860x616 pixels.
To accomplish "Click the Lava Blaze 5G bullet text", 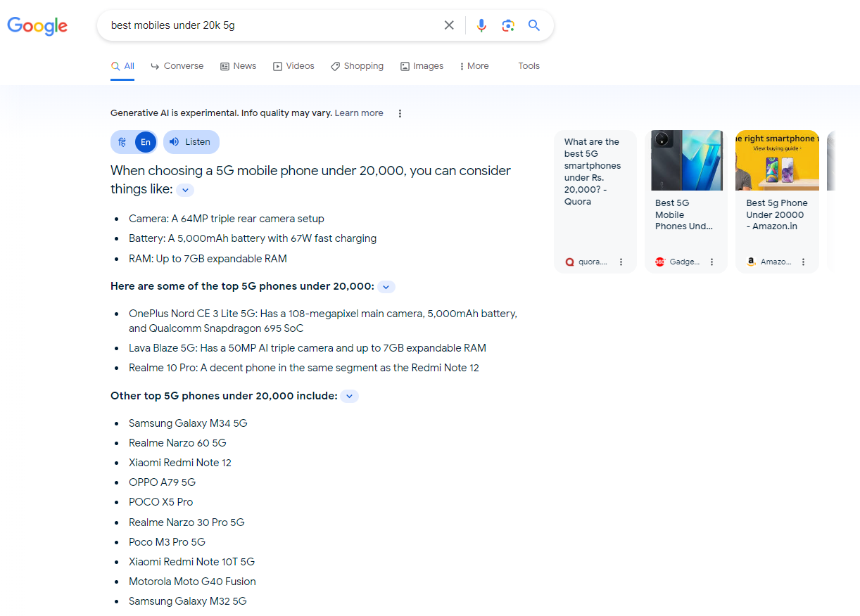I will (x=308, y=348).
